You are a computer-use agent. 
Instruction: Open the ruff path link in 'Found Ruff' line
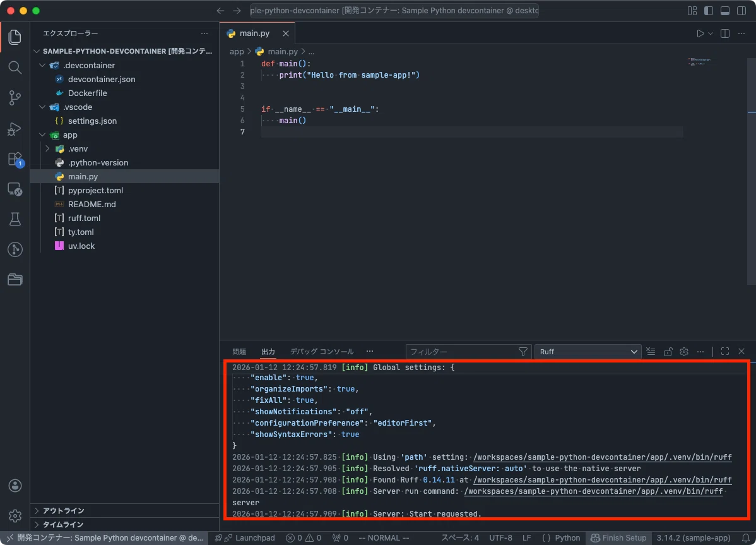click(x=602, y=480)
